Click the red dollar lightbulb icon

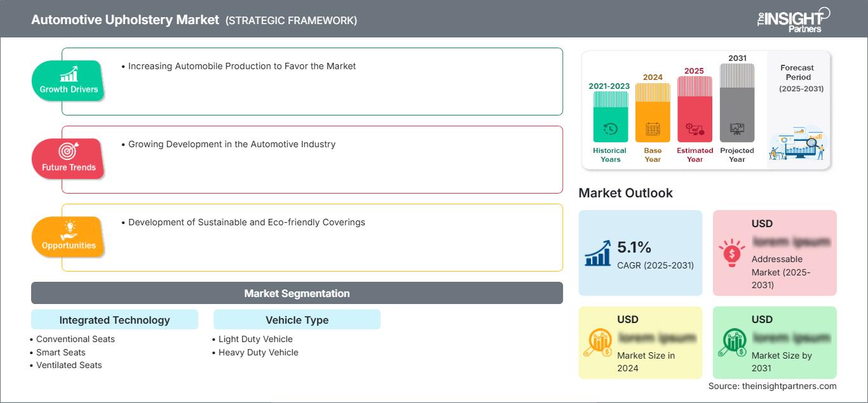pos(732,251)
